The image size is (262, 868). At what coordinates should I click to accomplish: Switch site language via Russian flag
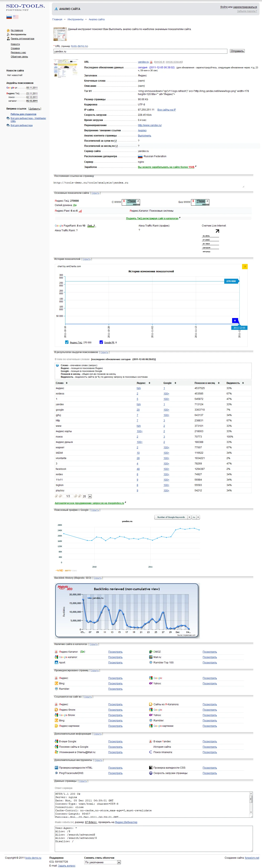click(x=9, y=17)
